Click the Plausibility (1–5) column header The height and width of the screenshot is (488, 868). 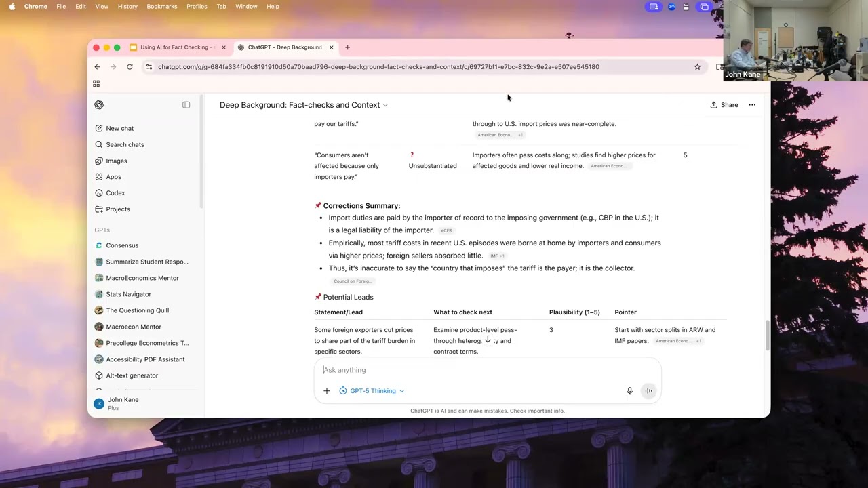point(574,312)
